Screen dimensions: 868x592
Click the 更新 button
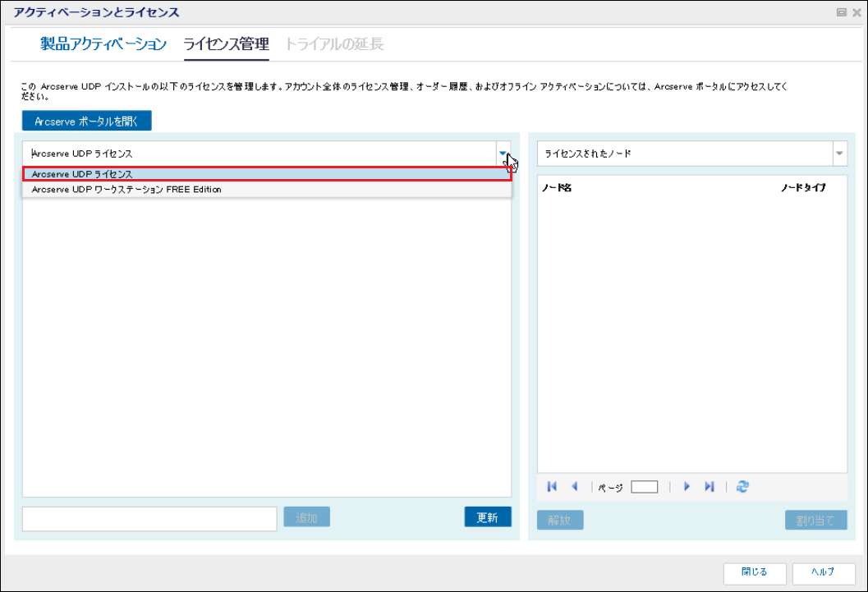pyautogui.click(x=488, y=517)
